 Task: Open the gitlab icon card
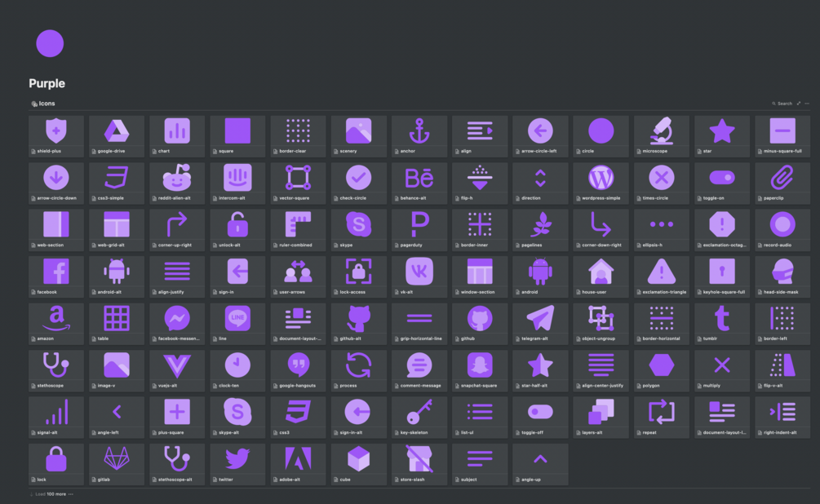pyautogui.click(x=117, y=464)
